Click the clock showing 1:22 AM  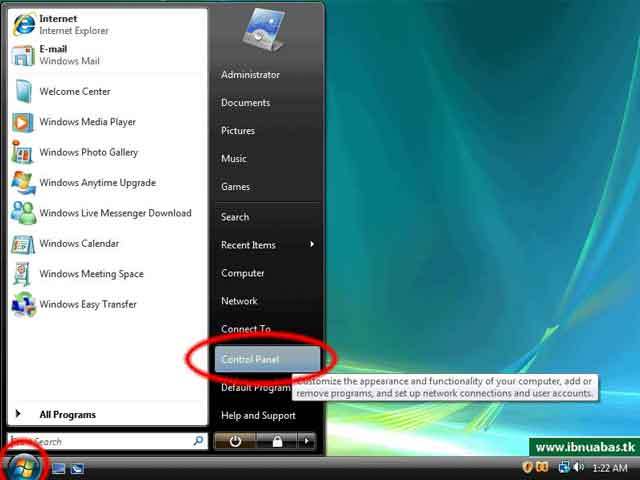point(609,468)
